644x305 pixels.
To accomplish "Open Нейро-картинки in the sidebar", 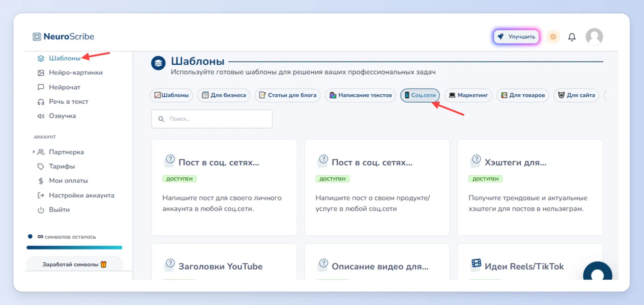I will 76,73.
